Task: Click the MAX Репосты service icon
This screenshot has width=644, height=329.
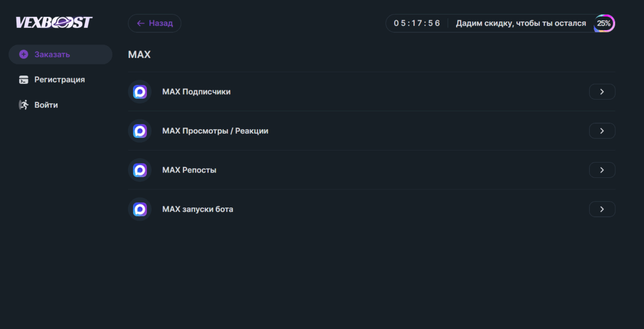Action: tap(140, 170)
